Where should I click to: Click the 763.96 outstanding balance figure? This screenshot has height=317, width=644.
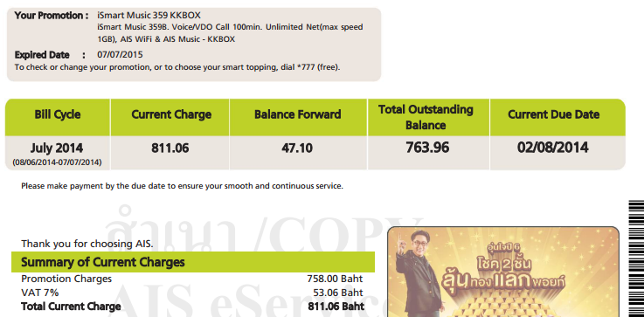tap(427, 148)
